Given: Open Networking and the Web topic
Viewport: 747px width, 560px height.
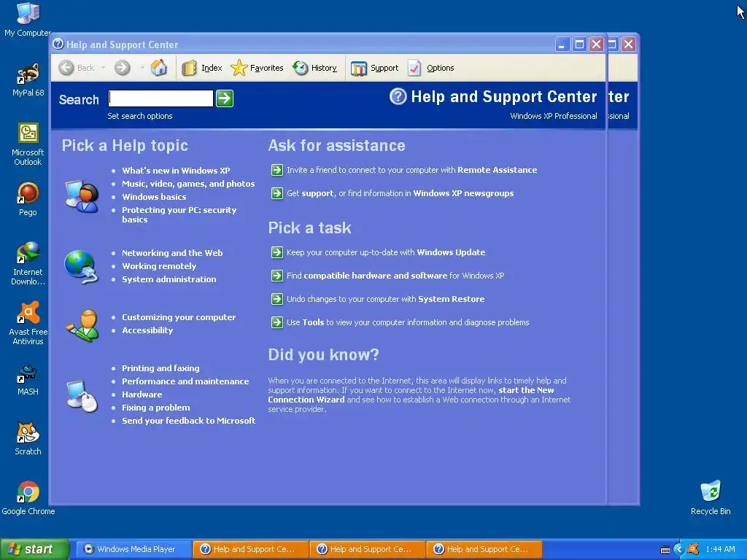Looking at the screenshot, I should point(172,253).
